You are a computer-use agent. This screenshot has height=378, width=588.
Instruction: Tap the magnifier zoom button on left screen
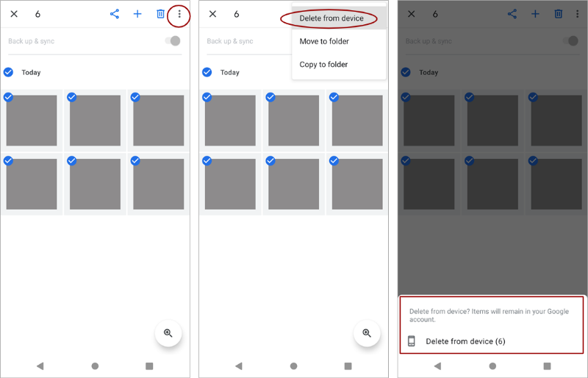point(168,333)
